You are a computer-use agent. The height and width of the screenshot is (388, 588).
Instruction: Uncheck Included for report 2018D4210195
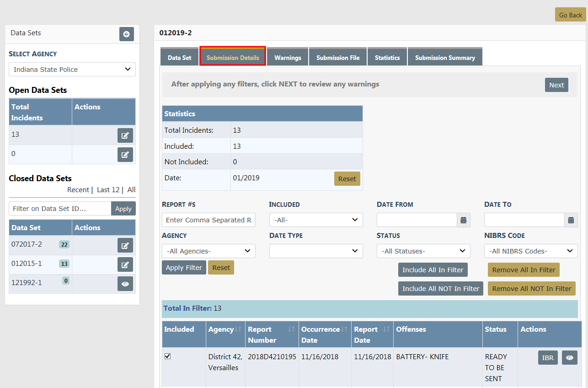click(167, 356)
